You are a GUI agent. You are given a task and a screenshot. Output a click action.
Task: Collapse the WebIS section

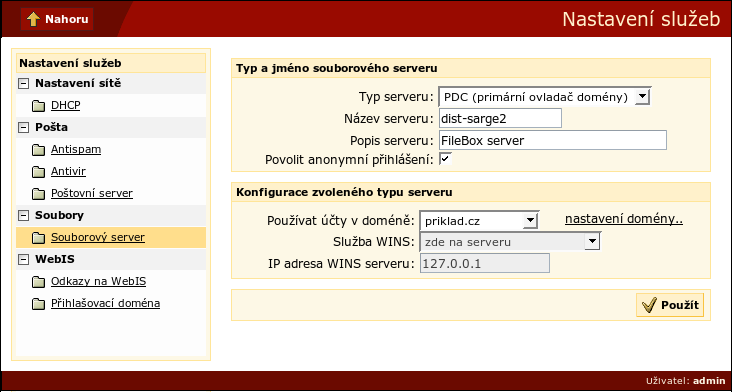23,259
